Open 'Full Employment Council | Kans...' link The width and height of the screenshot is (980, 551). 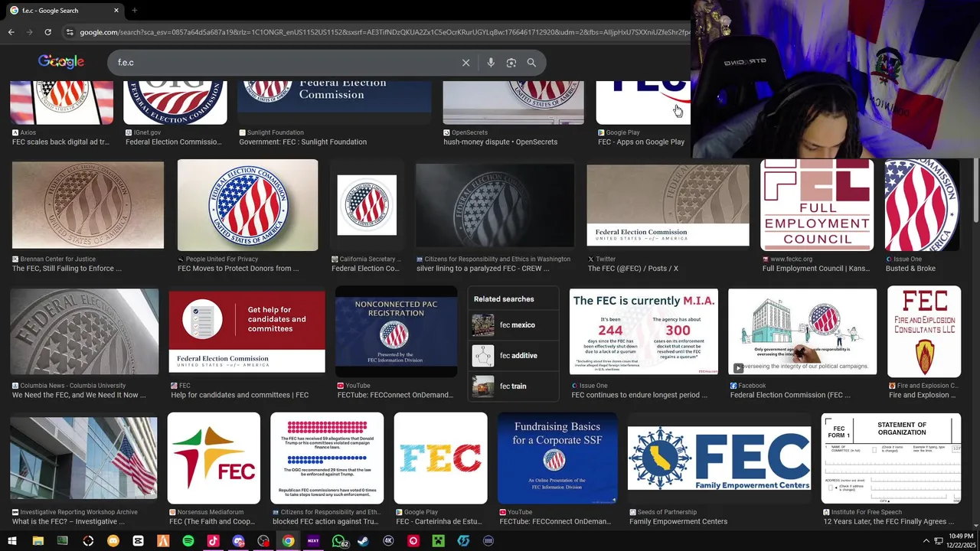(x=815, y=269)
